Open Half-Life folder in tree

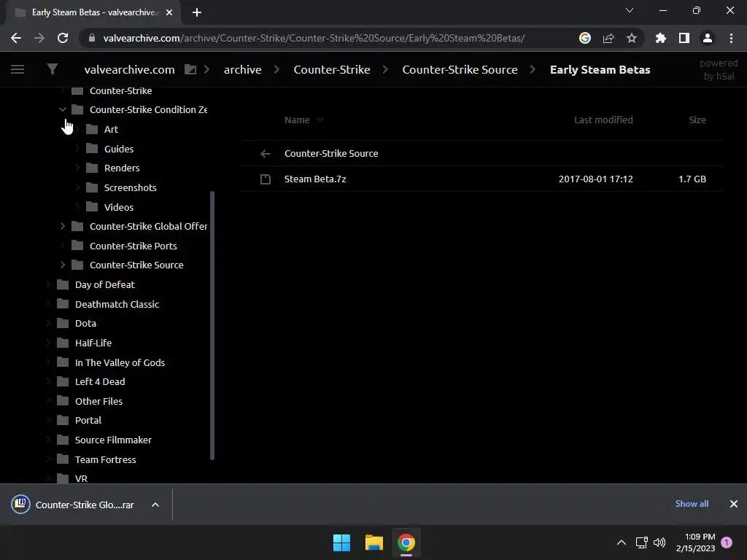(x=93, y=343)
